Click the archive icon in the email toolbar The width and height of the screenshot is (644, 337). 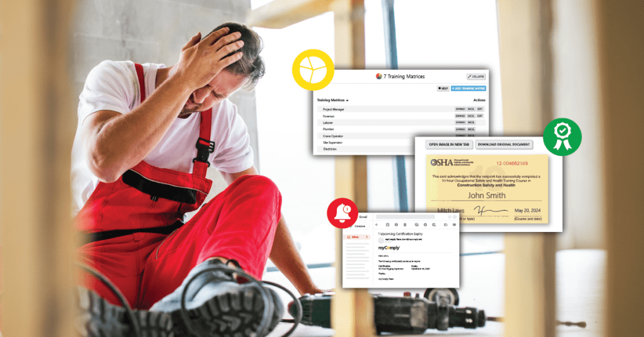pyautogui.click(x=387, y=224)
